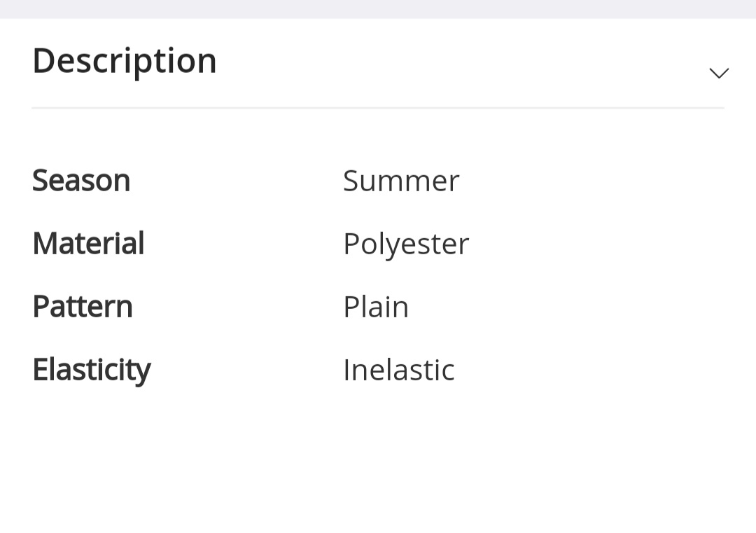Select the Season label
Image resolution: width=756 pixels, height=533 pixels.
pos(81,181)
